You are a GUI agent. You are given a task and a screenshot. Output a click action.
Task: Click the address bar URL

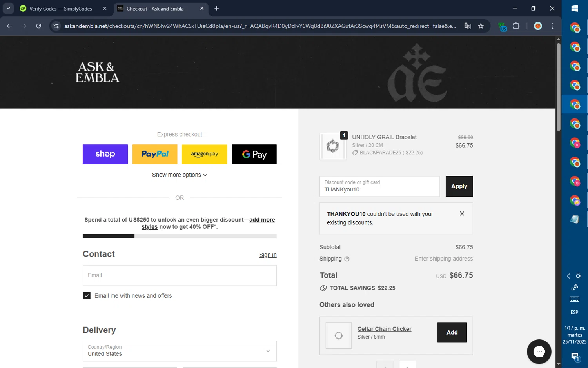(x=260, y=26)
